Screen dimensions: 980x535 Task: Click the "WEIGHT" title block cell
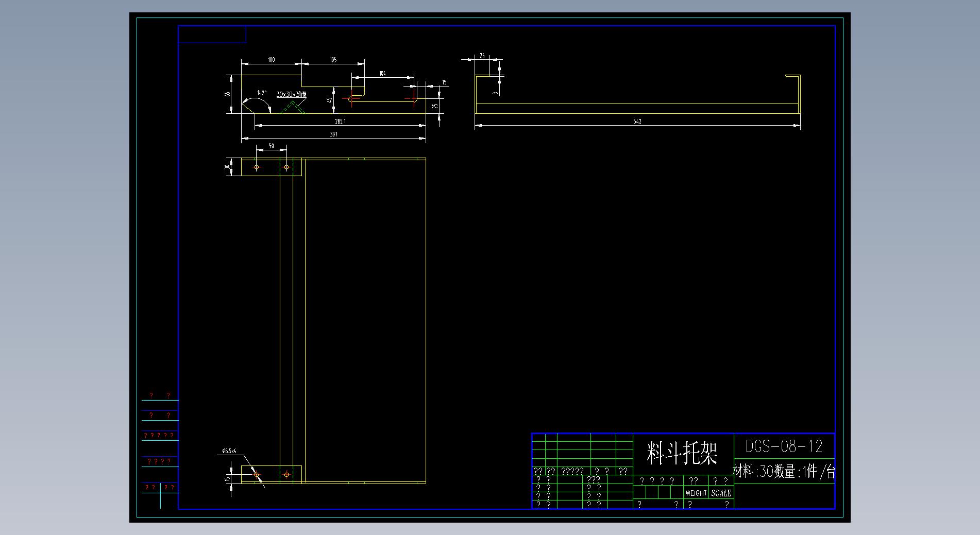coord(696,493)
